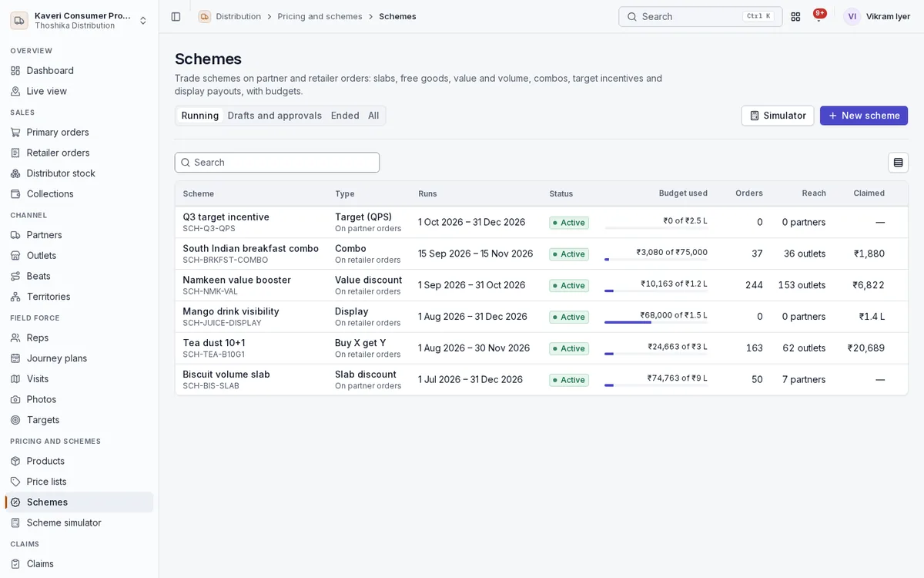Click Namkeen value booster scheme name
This screenshot has width=924, height=578.
(x=236, y=280)
